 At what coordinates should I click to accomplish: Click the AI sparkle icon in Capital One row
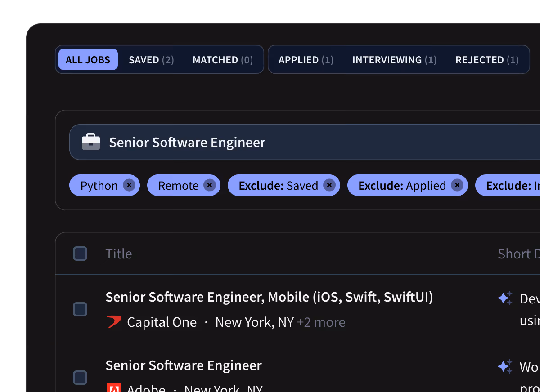(x=505, y=298)
